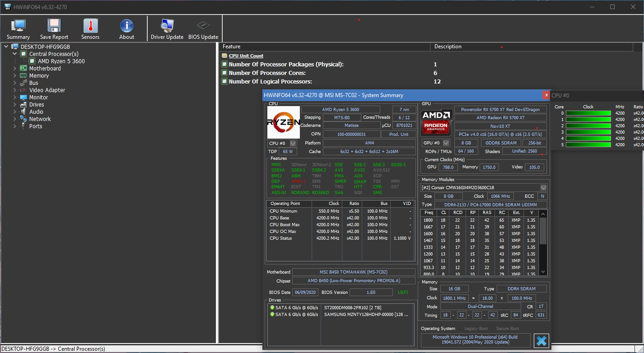Click the UEFI indicator label
The height and width of the screenshot is (353, 644).
coord(403,293)
